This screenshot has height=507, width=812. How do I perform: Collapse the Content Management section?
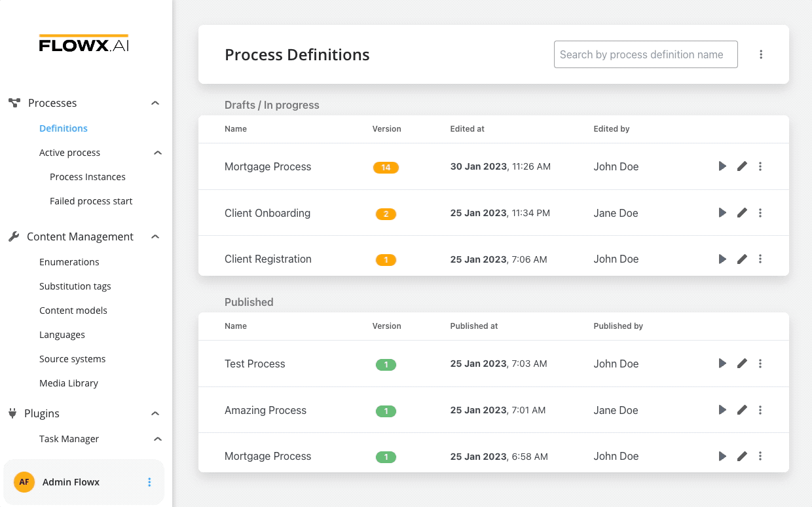coord(155,236)
